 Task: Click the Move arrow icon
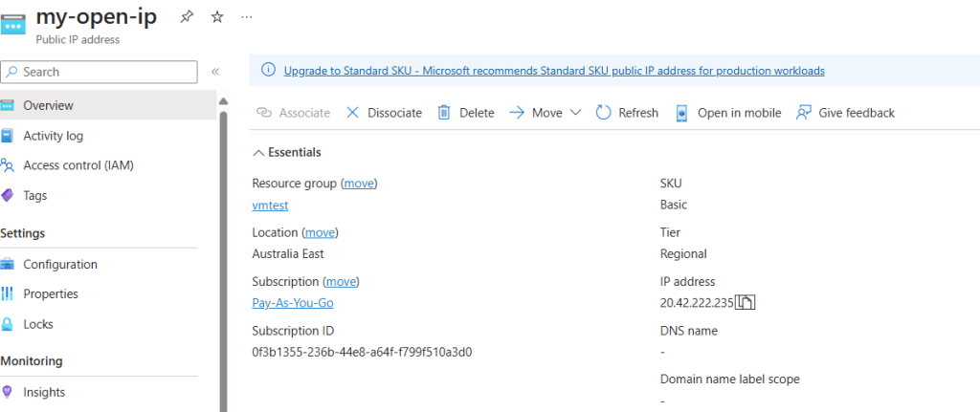[516, 113]
